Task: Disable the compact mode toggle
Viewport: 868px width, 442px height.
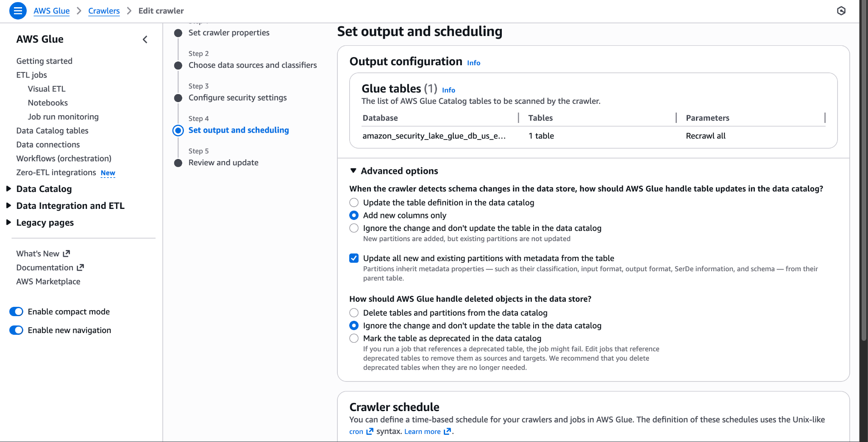Action: [x=16, y=311]
